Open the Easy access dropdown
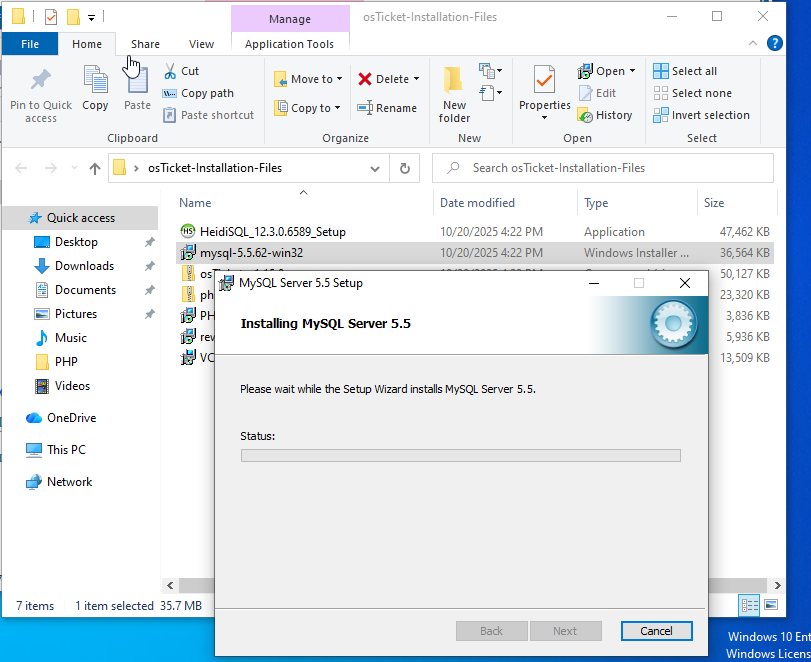The height and width of the screenshot is (662, 811). pyautogui.click(x=490, y=93)
